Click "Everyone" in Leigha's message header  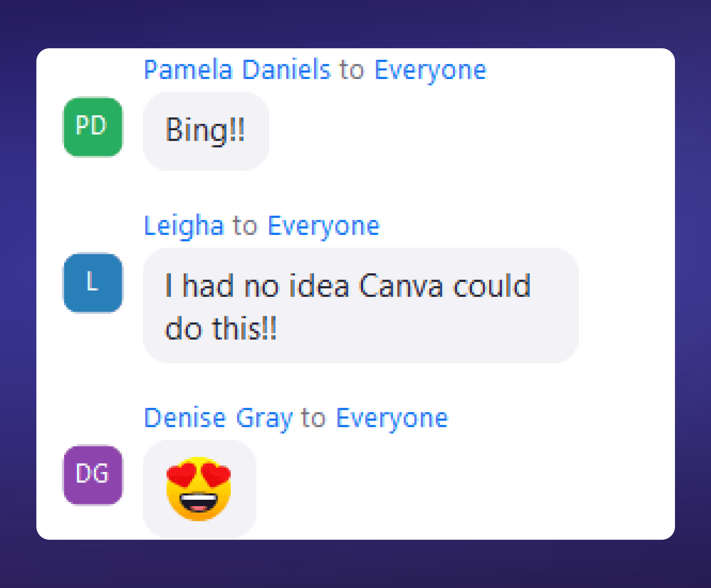point(324,226)
